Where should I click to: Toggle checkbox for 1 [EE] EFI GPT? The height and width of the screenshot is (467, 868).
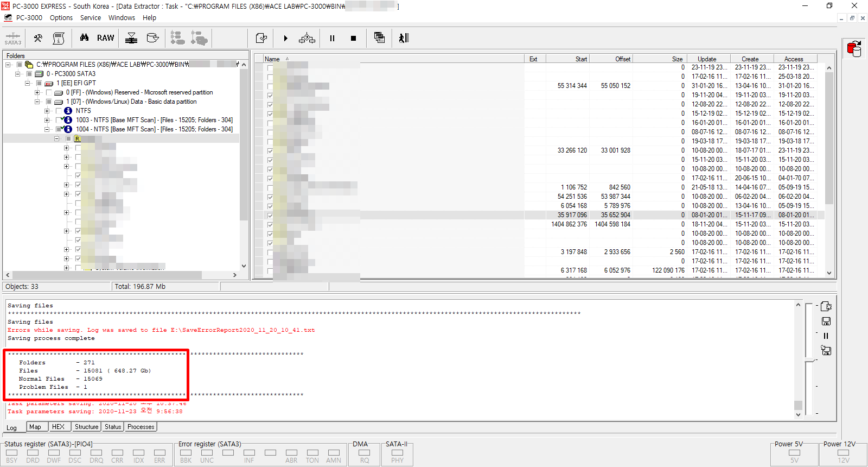[39, 84]
